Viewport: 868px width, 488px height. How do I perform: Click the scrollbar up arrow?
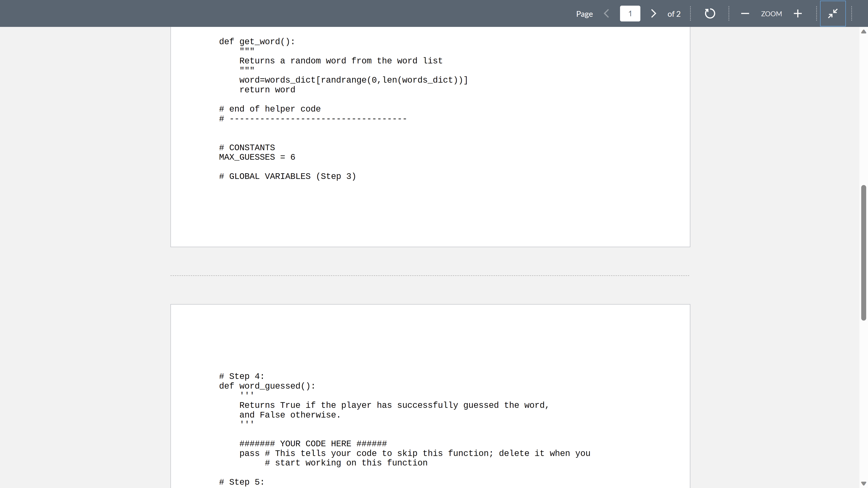pyautogui.click(x=863, y=31)
